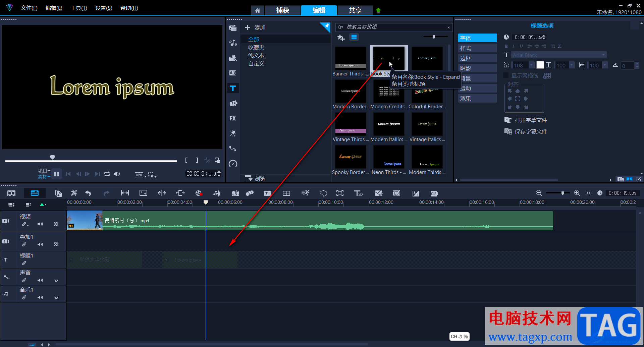Click 打开字幕文件
Viewport: 644px width, 347px height.
[526, 120]
